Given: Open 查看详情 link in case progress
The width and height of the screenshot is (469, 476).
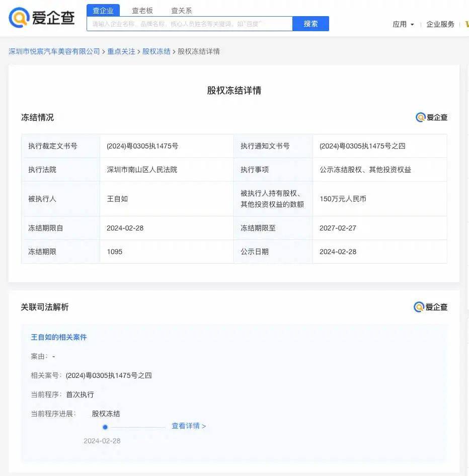Looking at the screenshot, I should (x=189, y=426).
